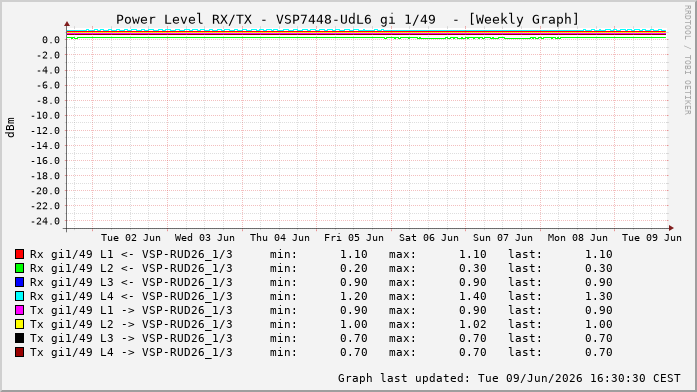697x392 pixels.
Task: Click the legend text 'Rx gi1/49 L2 <- VSP-RUD26_1/3'
Action: pyautogui.click(x=131, y=268)
